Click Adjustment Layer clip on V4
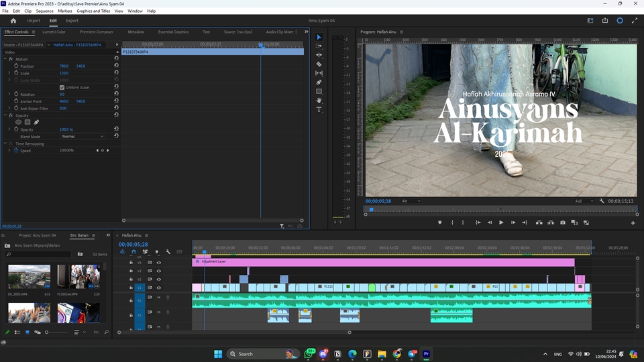The width and height of the screenshot is (644, 362). 383,262
